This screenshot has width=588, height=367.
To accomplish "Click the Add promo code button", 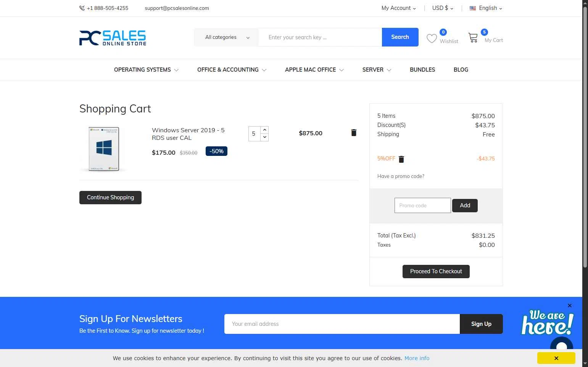I will tap(465, 205).
